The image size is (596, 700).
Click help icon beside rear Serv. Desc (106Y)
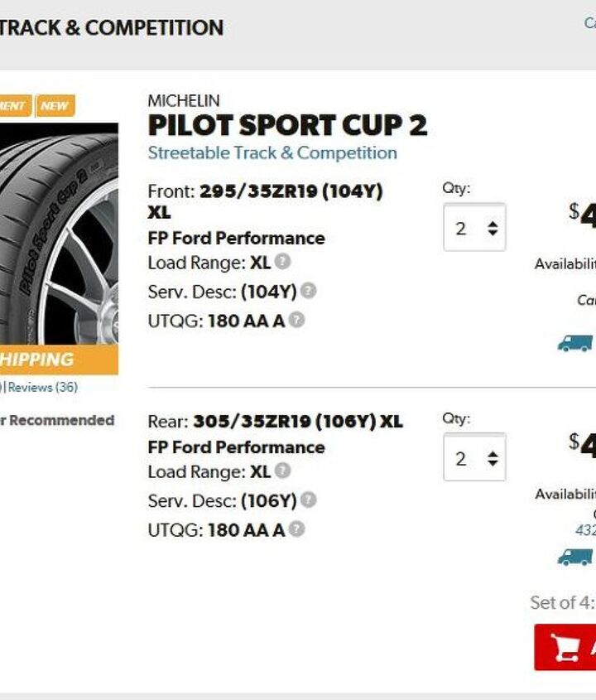308,500
